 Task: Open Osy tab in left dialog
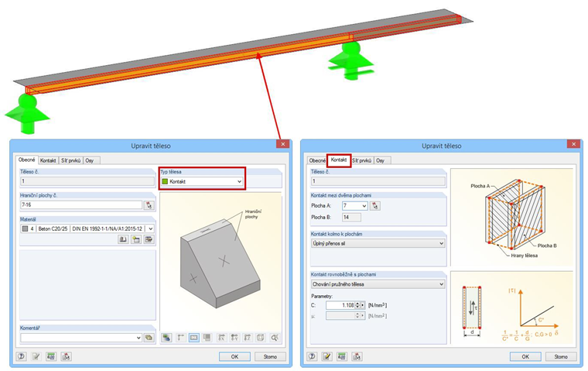click(x=91, y=160)
